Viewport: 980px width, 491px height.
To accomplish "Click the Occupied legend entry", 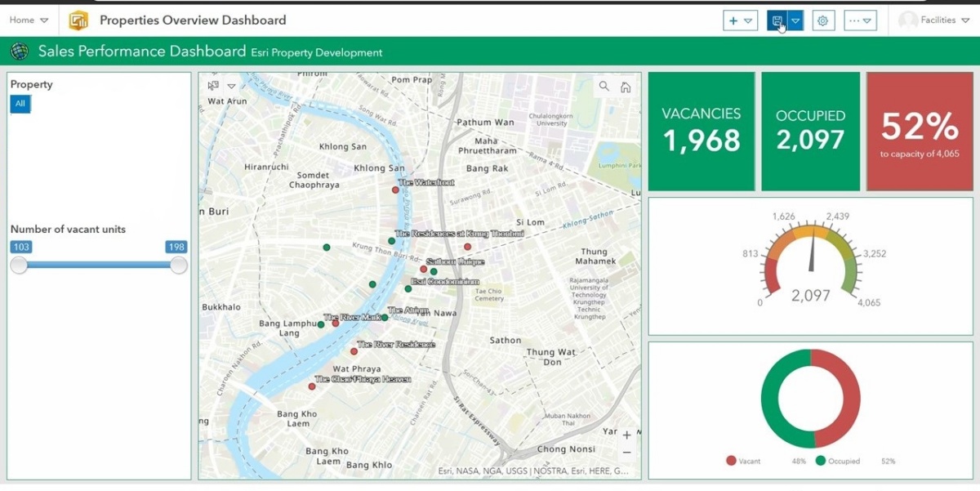I will [x=838, y=461].
